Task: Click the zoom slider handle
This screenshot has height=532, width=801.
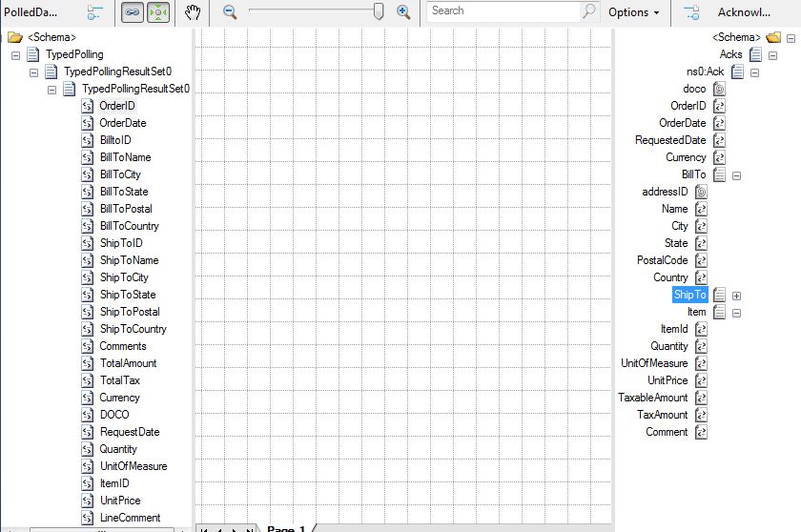Action: (379, 11)
